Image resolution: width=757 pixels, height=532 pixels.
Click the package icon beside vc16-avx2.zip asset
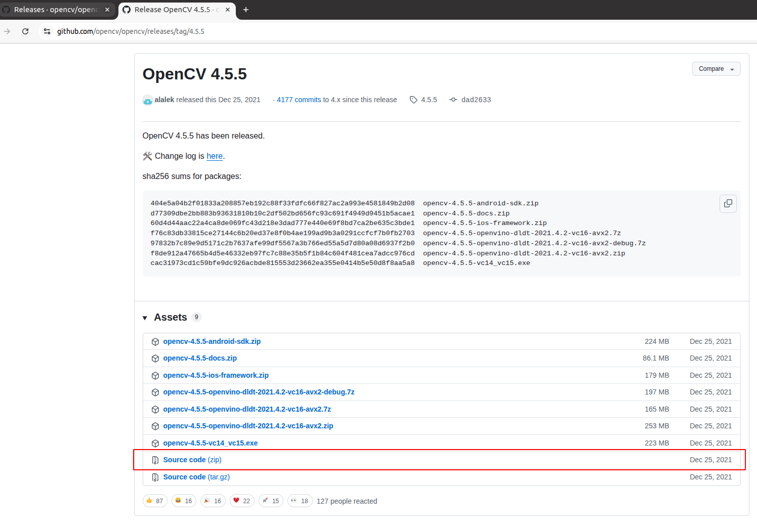(x=155, y=426)
